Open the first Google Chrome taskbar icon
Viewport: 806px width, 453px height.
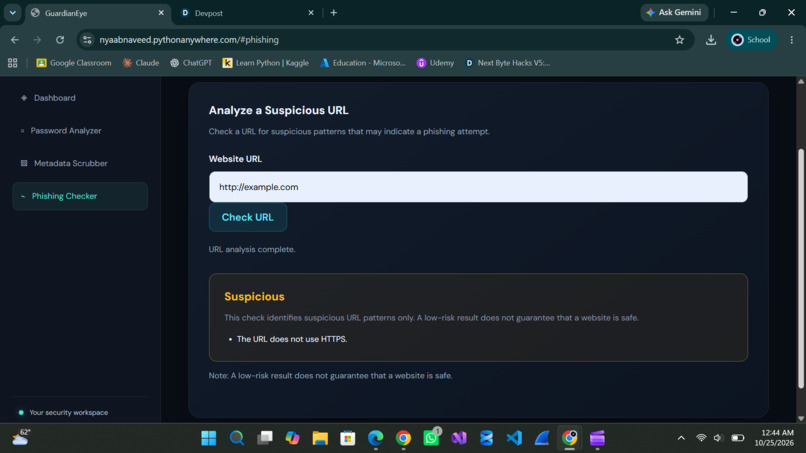click(x=404, y=438)
